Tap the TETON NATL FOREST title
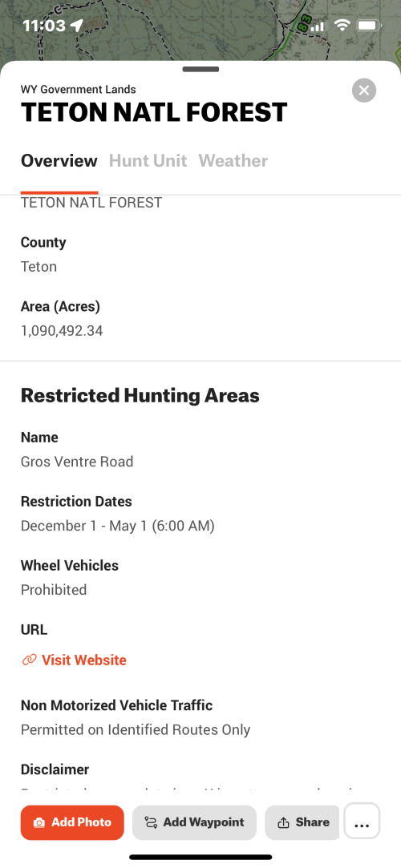This screenshot has height=868, width=401. (154, 112)
